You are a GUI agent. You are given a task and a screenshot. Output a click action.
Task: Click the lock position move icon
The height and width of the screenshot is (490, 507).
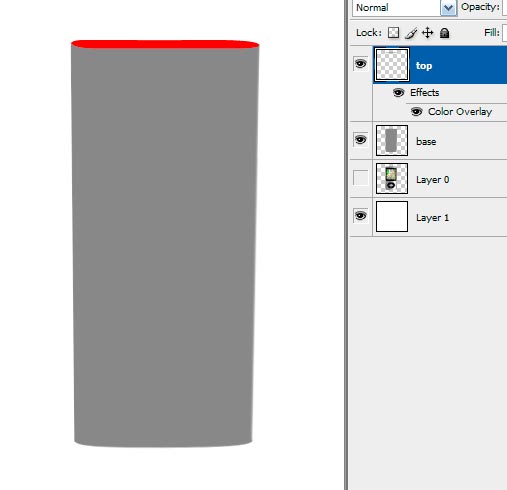(428, 33)
